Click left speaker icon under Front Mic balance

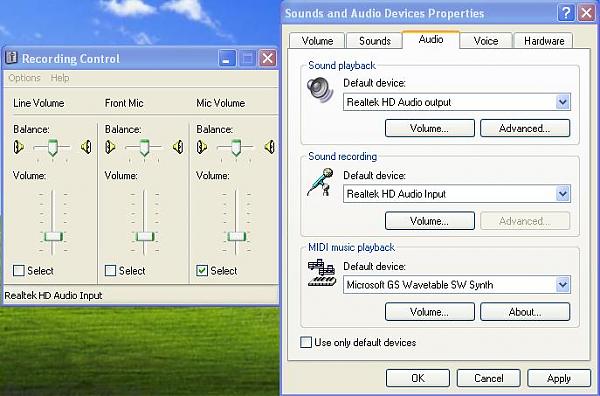coord(110,147)
